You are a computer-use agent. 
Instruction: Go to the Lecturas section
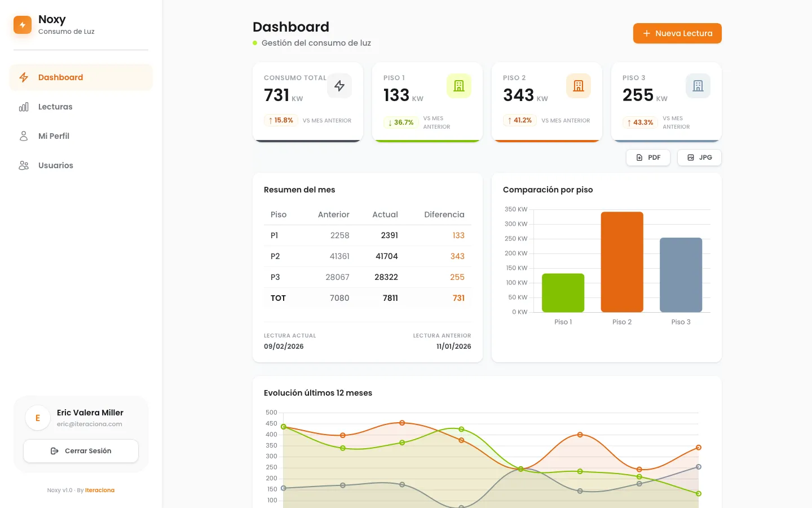coord(55,107)
